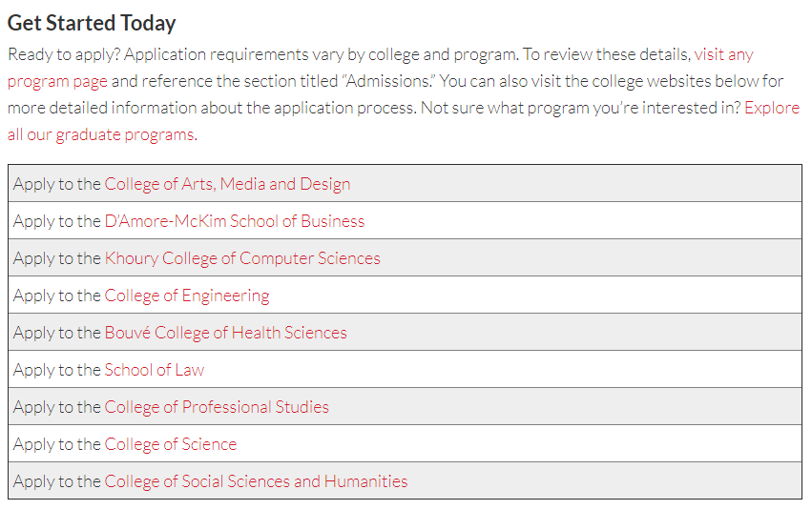The width and height of the screenshot is (812, 510).
Task: Open College of Professional Studies link
Action: 217,408
